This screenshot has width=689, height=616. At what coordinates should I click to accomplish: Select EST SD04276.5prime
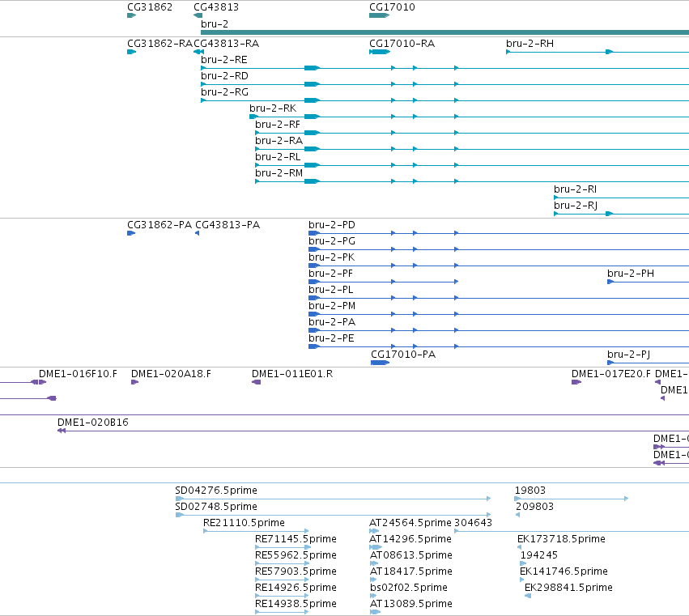point(215,491)
